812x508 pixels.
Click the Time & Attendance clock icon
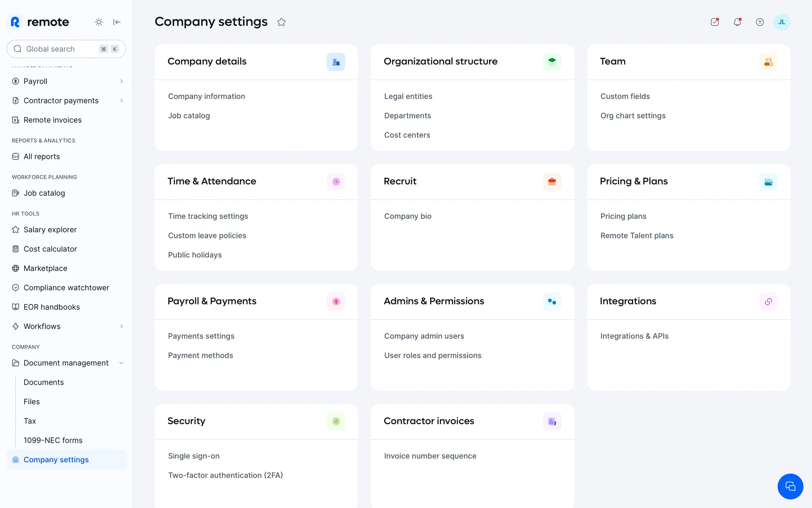[336, 182]
